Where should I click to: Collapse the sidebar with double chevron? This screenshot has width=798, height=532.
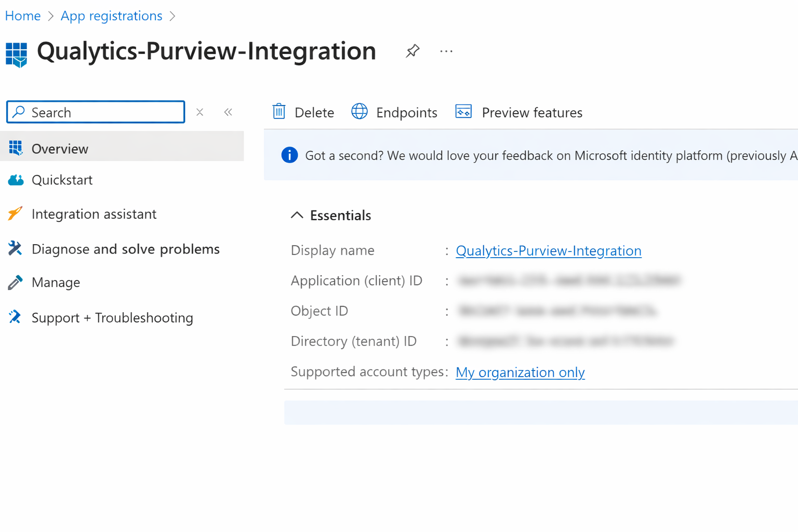[x=228, y=112]
